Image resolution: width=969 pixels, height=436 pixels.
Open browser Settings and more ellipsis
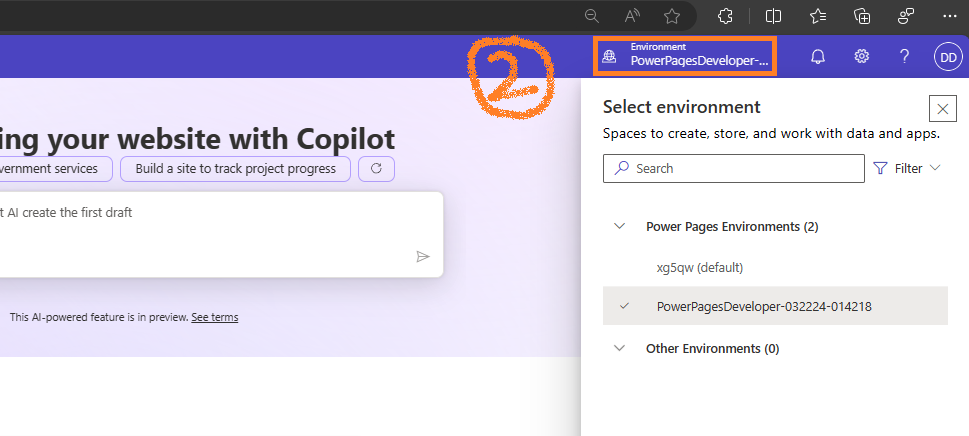point(949,17)
